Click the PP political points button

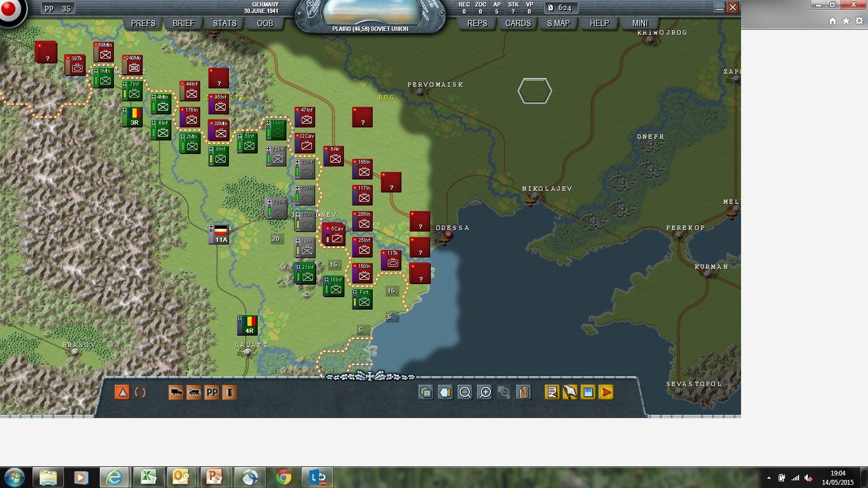pyautogui.click(x=212, y=392)
